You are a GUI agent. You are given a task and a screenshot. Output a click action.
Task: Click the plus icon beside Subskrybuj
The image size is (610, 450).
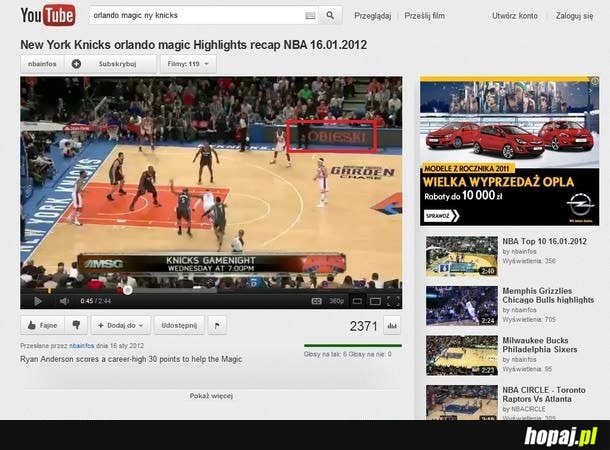pyautogui.click(x=76, y=64)
